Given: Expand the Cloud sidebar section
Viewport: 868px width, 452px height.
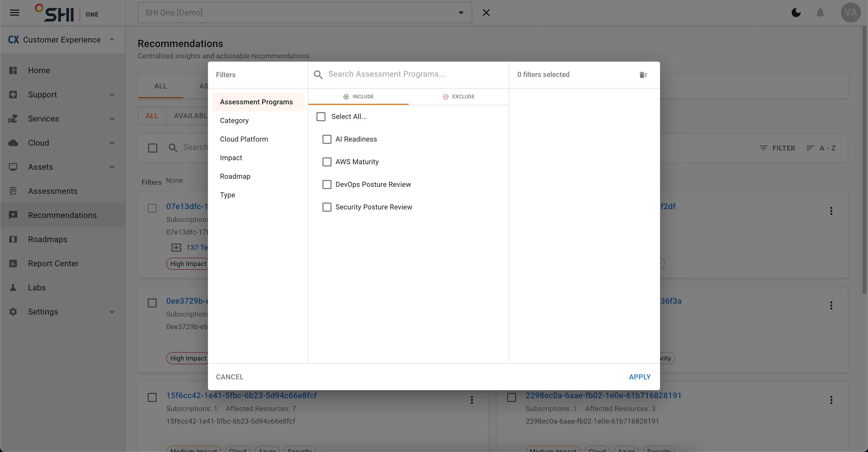Looking at the screenshot, I should point(112,143).
